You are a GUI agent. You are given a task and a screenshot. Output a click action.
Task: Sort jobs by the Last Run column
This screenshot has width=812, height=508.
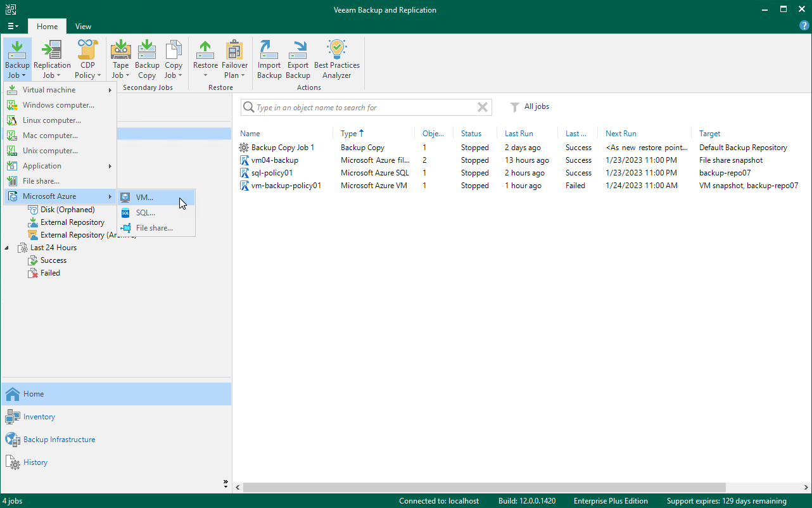point(519,134)
